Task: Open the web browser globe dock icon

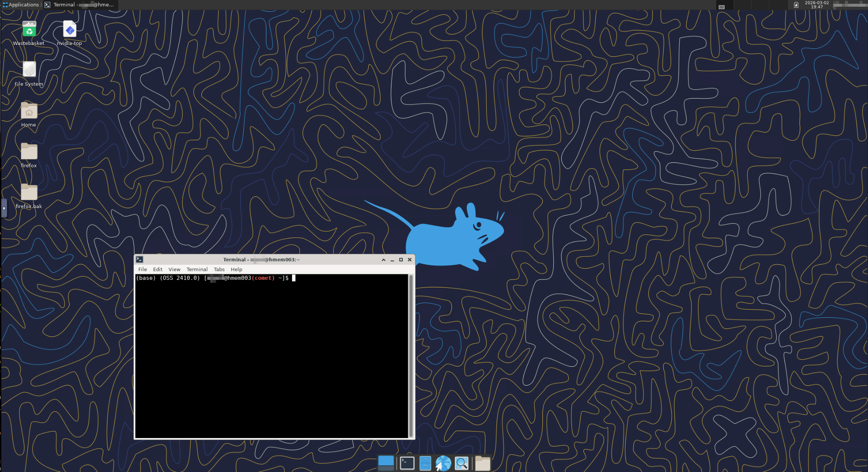Action: pyautogui.click(x=443, y=463)
